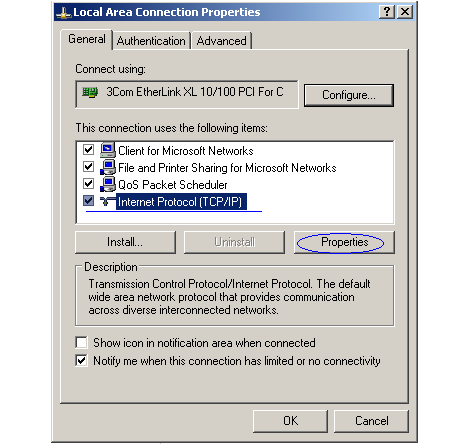This screenshot has width=470, height=445.
Task: Uncheck Client for Microsoft Networks checkbox
Action: click(x=88, y=149)
